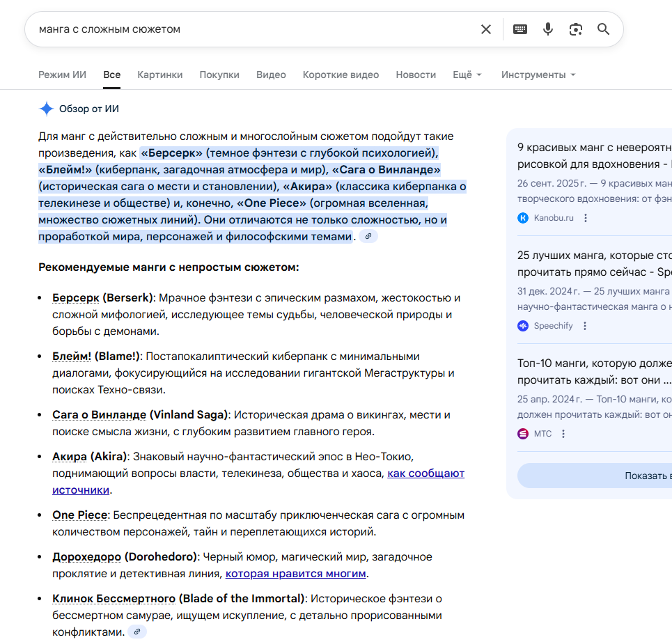
Task: Switch to the 'Режим ИИ' tab
Action: click(62, 75)
